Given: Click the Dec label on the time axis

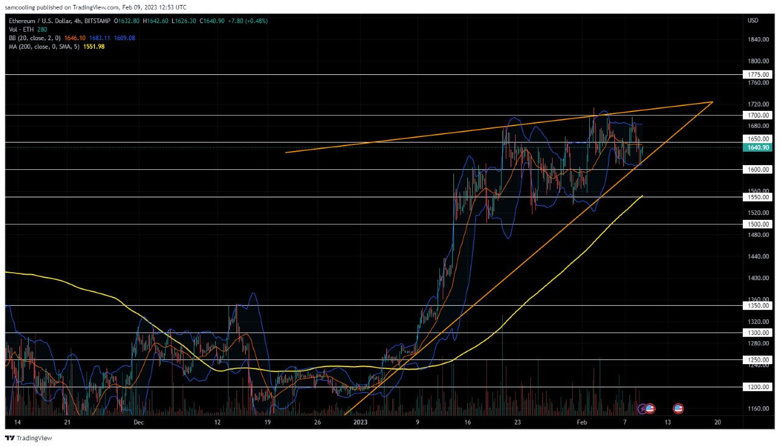Looking at the screenshot, I should coord(138,423).
